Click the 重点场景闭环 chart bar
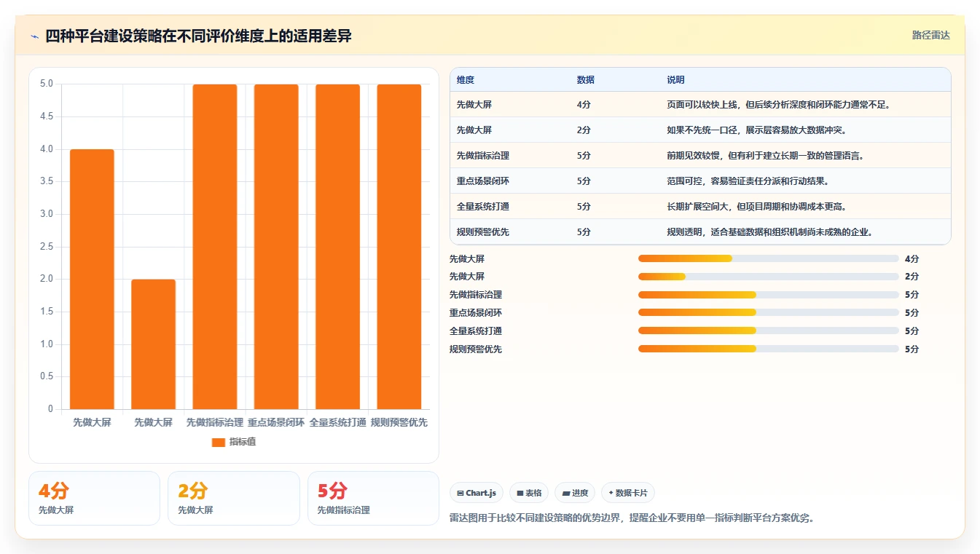 [x=276, y=247]
